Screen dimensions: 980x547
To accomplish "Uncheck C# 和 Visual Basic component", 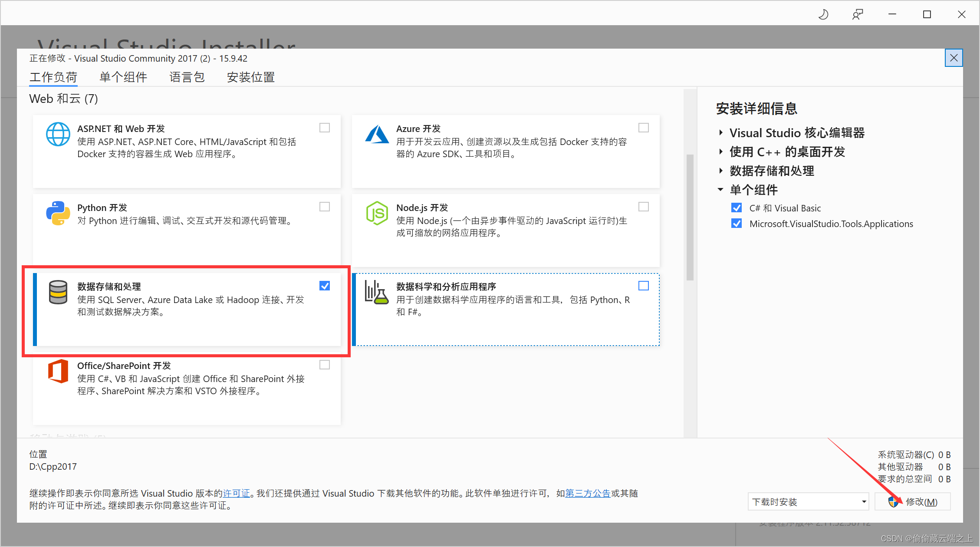I will coord(737,208).
